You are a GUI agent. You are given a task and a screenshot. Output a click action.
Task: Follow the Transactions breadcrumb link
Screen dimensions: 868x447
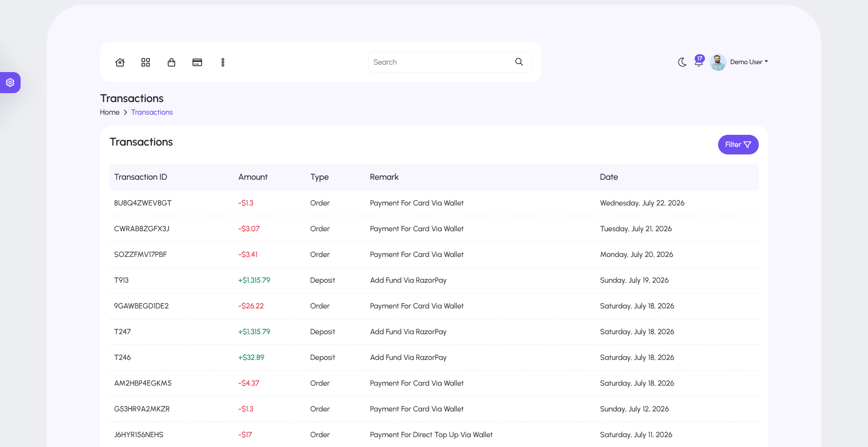pyautogui.click(x=152, y=112)
